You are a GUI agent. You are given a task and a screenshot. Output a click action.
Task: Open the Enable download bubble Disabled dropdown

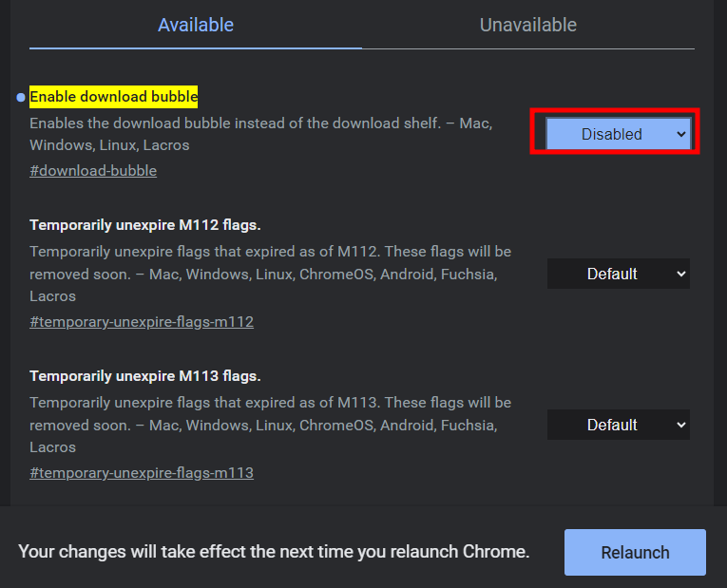pos(618,134)
